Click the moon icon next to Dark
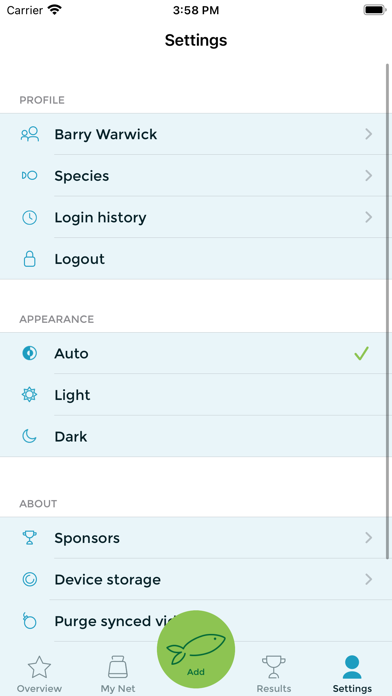 30,436
